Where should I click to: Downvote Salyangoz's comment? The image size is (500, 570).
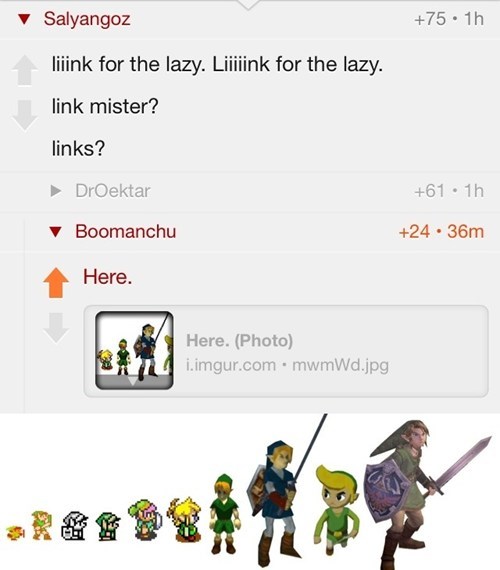24,116
